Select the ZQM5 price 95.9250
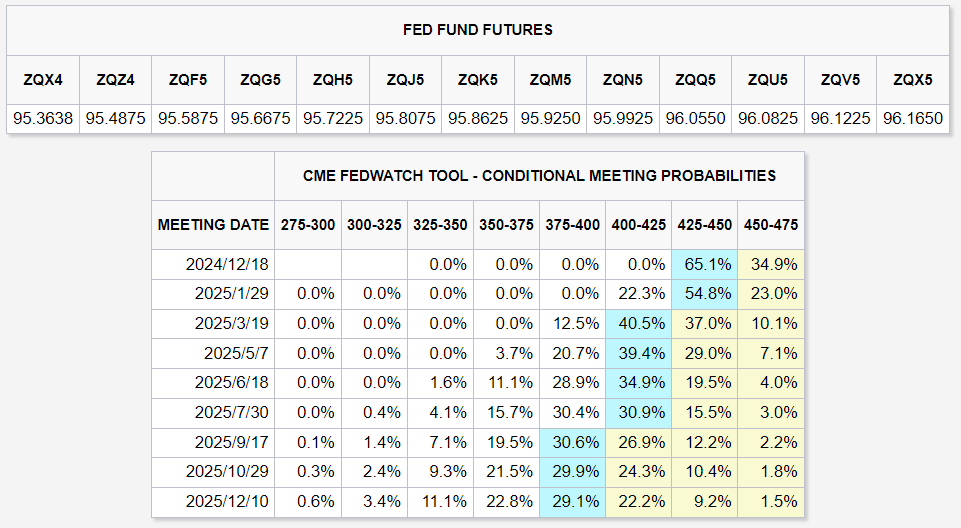The width and height of the screenshot is (961, 528). click(x=550, y=118)
